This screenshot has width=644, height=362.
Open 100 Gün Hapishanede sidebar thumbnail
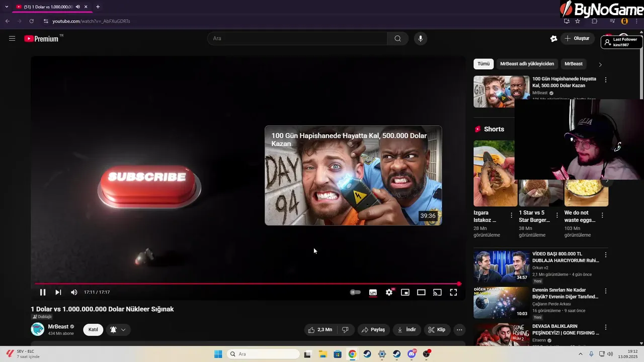pos(502,92)
